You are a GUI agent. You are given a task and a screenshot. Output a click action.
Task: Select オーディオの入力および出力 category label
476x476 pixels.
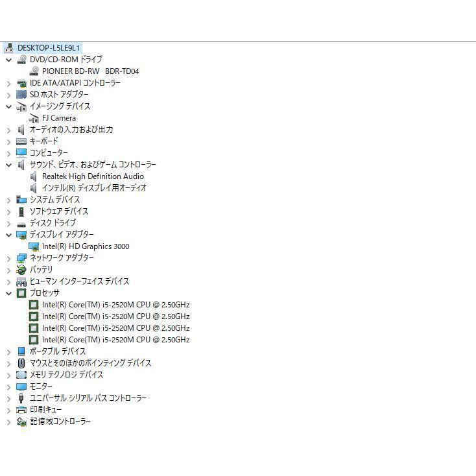[71, 130]
